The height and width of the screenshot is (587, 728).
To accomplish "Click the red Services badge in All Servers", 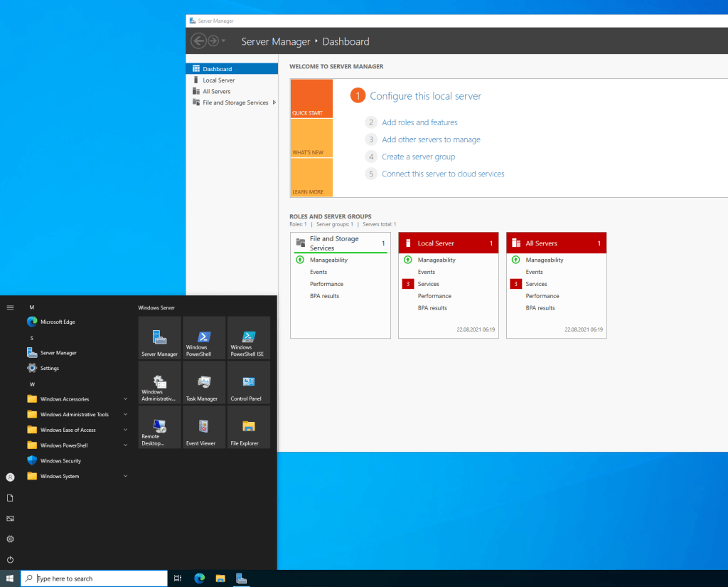I will click(x=515, y=284).
